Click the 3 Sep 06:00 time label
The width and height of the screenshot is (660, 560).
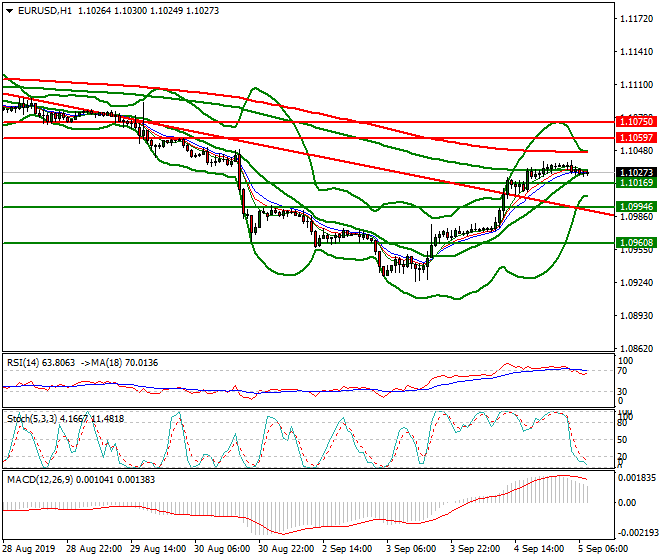[x=411, y=549]
